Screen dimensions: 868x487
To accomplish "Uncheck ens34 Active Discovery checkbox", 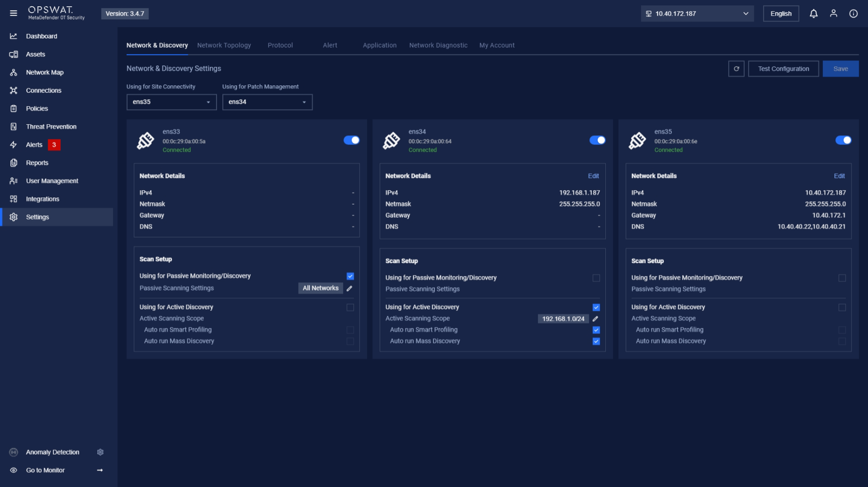I will [x=596, y=308].
